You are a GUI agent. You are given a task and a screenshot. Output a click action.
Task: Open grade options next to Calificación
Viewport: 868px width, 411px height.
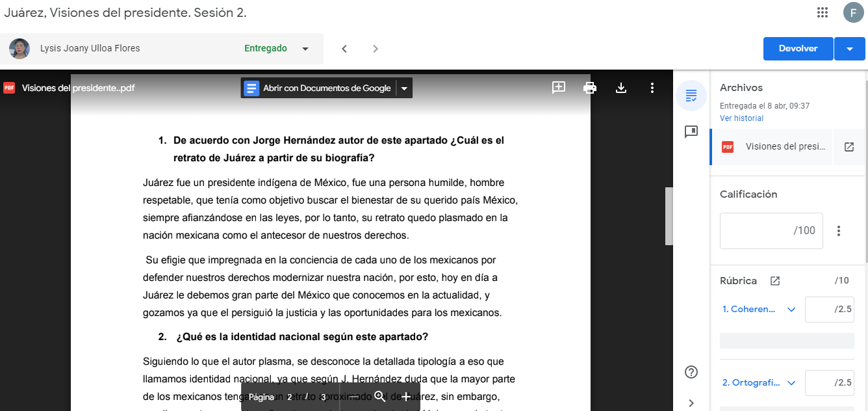click(839, 231)
